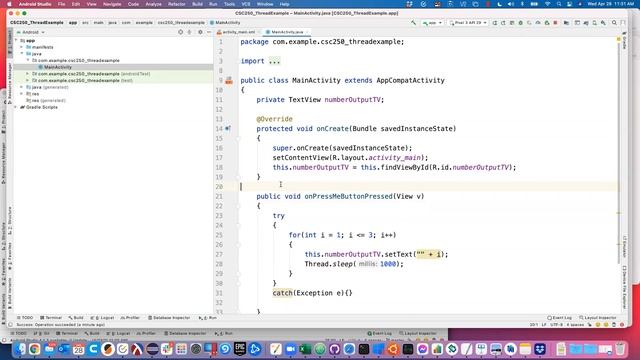Expand the manifests folder
Image resolution: width=640 pixels, height=360 pixels.
pyautogui.click(x=22, y=47)
